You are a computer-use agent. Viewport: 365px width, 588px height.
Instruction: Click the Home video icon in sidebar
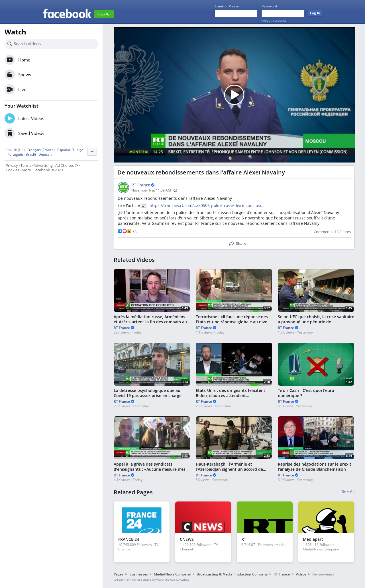tap(10, 60)
